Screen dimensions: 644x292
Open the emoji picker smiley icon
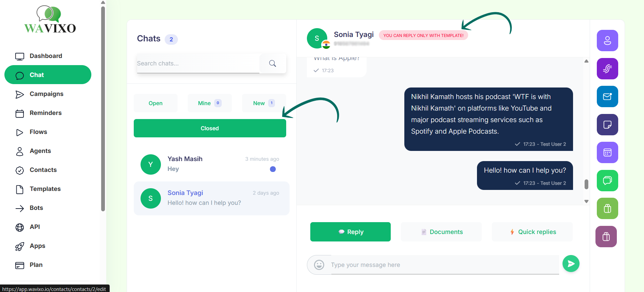pyautogui.click(x=319, y=265)
